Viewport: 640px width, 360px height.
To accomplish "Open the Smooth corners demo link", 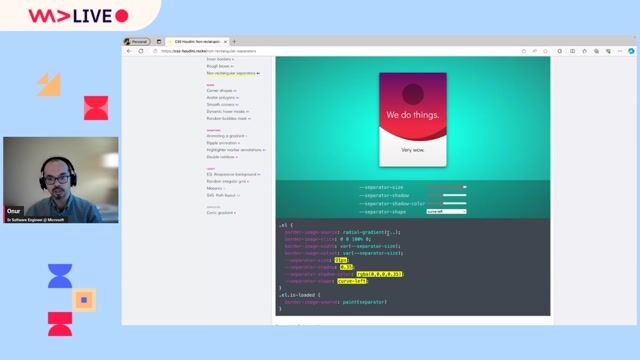I will click(222, 104).
